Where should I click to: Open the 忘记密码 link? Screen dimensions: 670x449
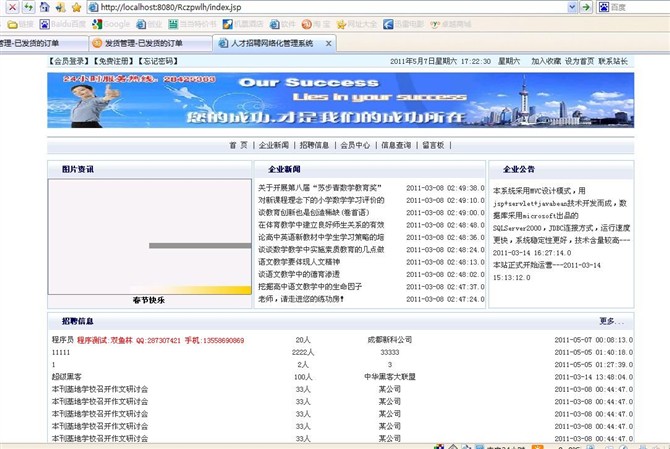click(x=158, y=61)
